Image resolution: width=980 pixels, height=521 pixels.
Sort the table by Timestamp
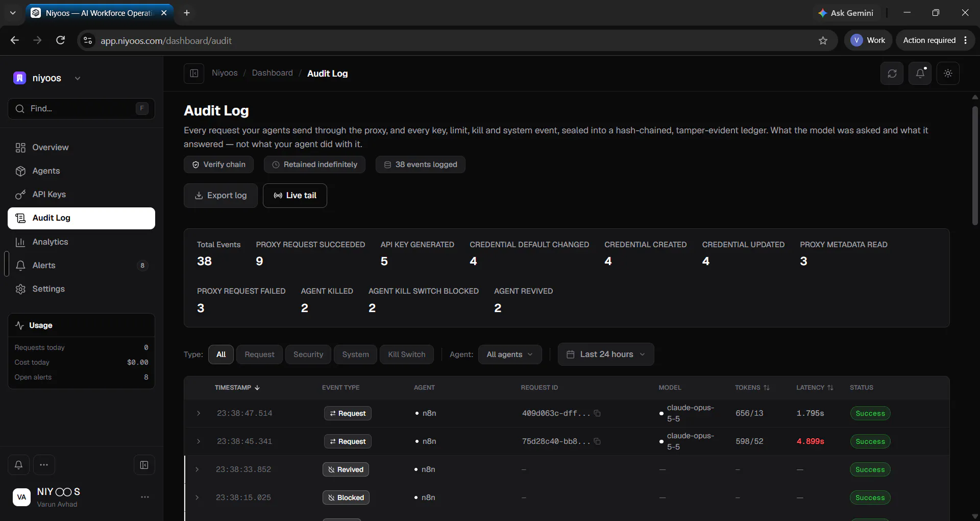click(x=237, y=388)
